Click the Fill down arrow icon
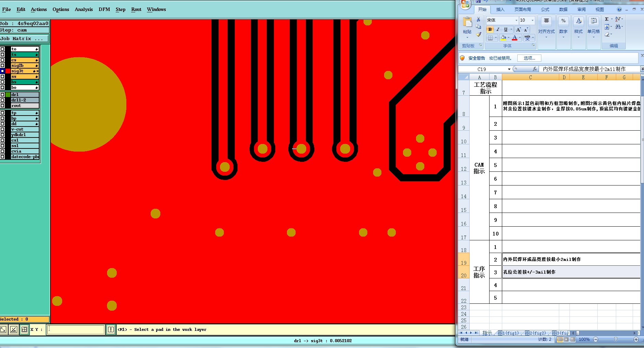 point(607,27)
